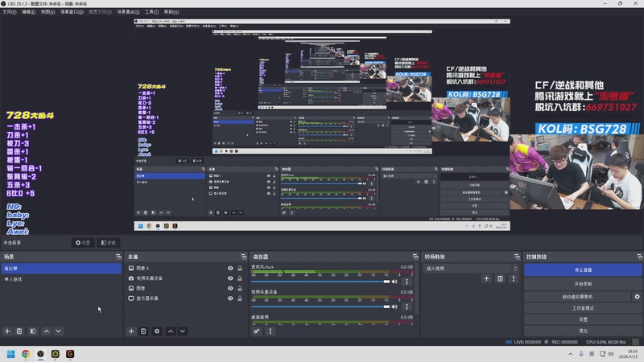The width and height of the screenshot is (644, 362).
Task: Toggle visibility of 视频采集设备 source
Action: coord(230,278)
